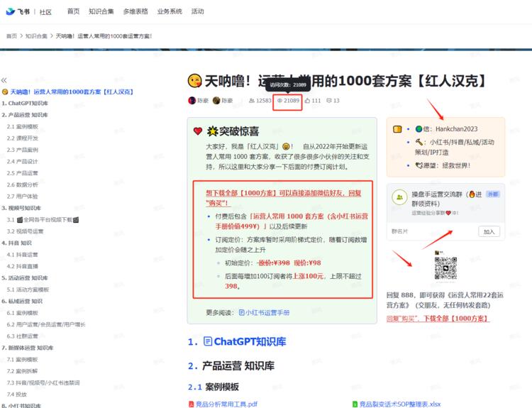Open 业务系统 in top navigation
The height and width of the screenshot is (408, 532).
point(170,11)
